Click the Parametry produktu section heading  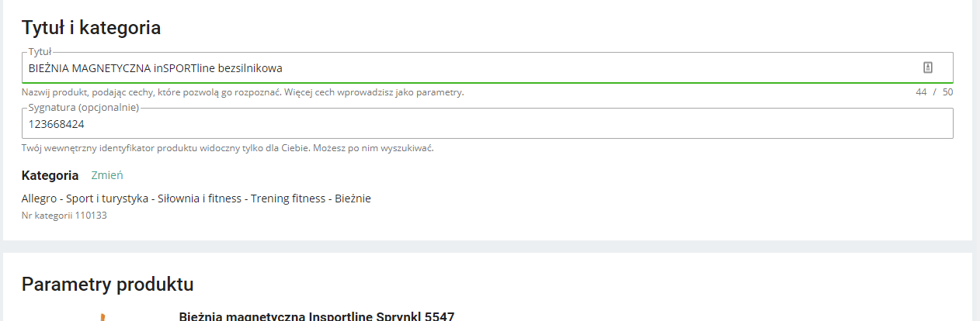pyautogui.click(x=107, y=285)
